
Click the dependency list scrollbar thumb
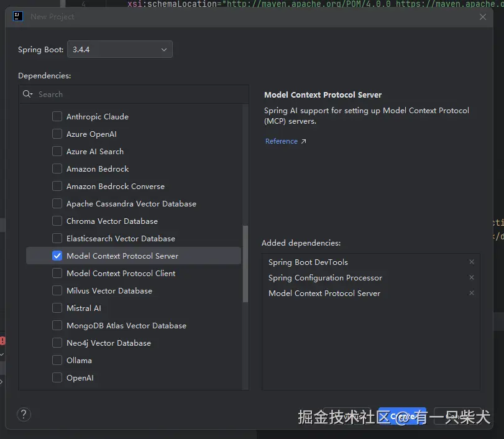[x=245, y=264]
